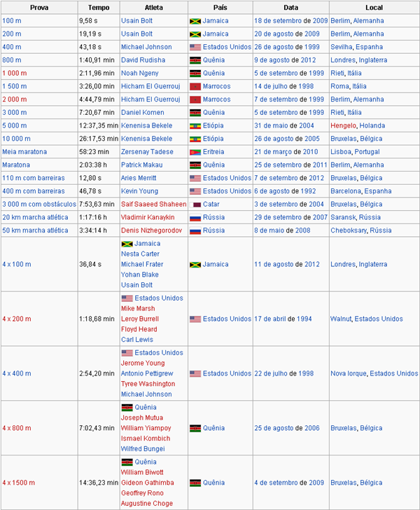Select the Tempo column header
The height and width of the screenshot is (510, 420).
[x=99, y=8]
